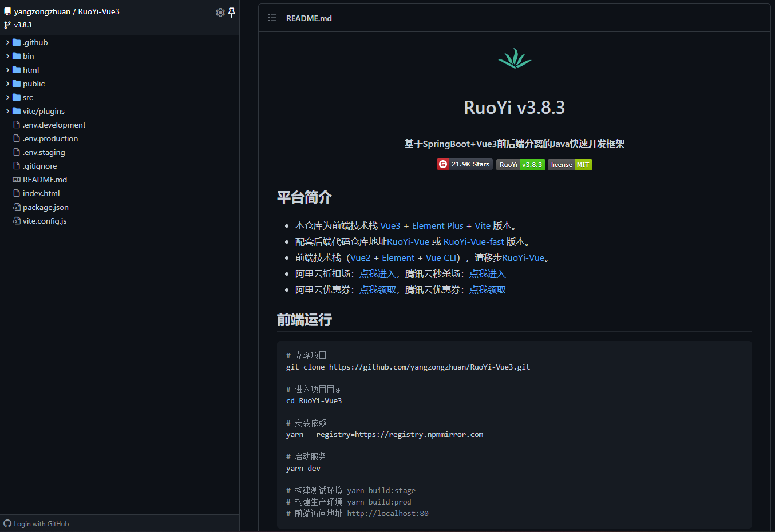Screen dimensions: 775x532
Task: Expand the html folder chevron
Action: tap(7, 70)
